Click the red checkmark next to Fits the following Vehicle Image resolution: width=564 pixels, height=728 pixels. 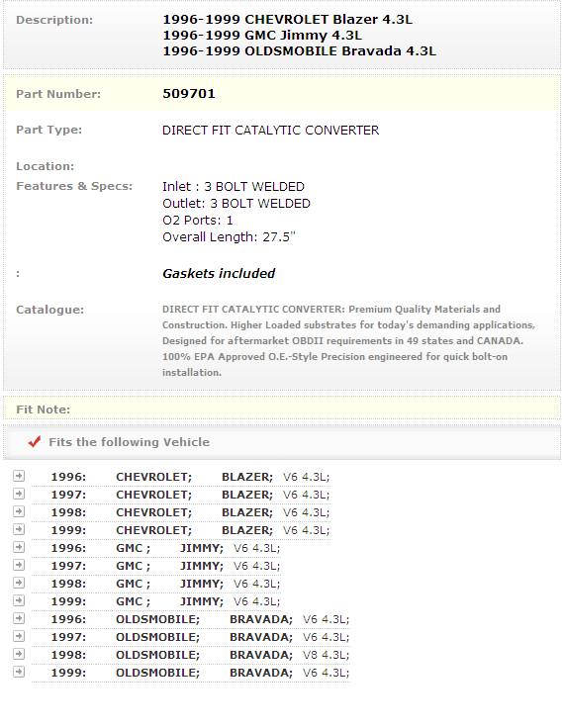click(x=35, y=441)
